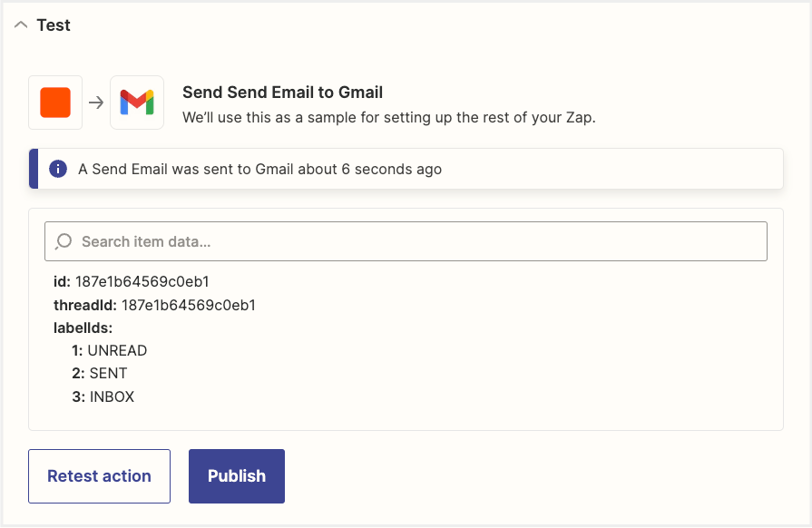Click the magnifying glass search icon
The image size is (812, 528).
pyautogui.click(x=64, y=241)
